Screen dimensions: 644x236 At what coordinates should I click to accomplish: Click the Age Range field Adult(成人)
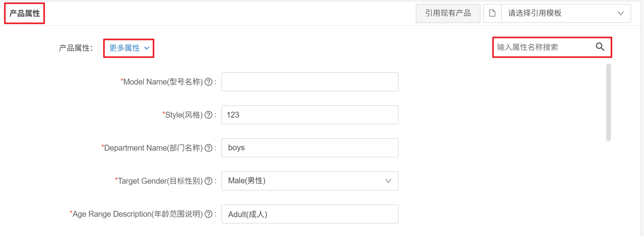click(310, 214)
